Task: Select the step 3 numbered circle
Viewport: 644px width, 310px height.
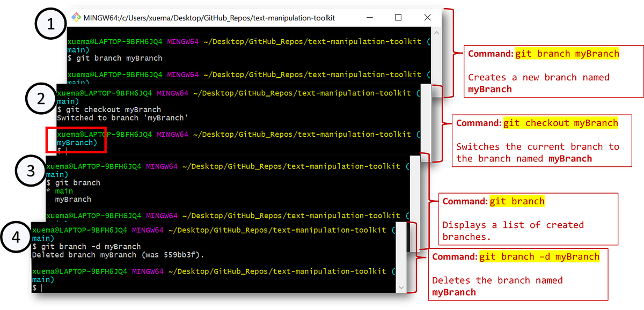Action: (x=31, y=171)
